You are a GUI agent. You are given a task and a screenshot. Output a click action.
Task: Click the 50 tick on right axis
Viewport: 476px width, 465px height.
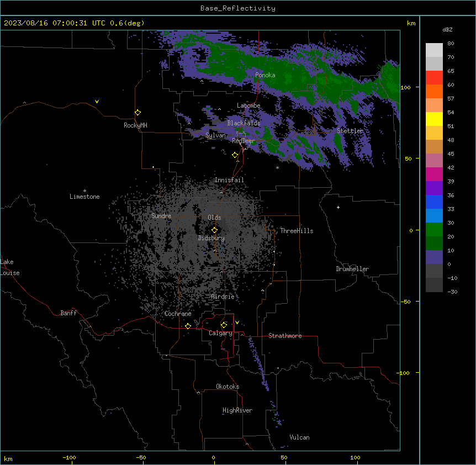pos(408,158)
